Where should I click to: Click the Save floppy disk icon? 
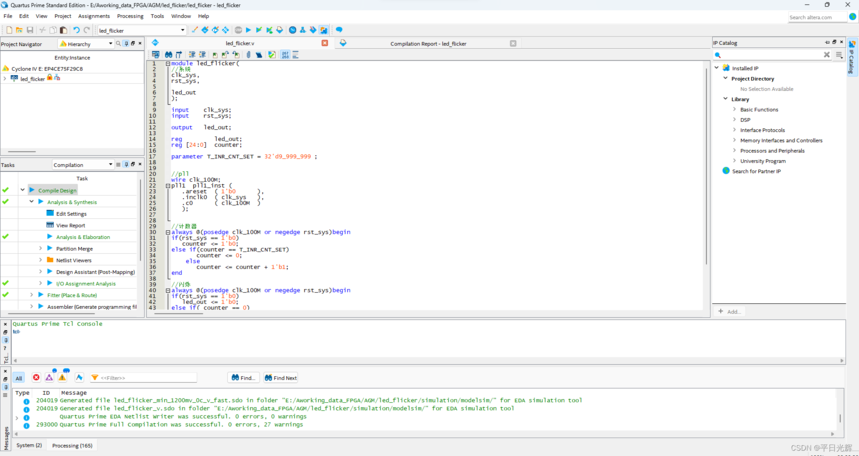(x=30, y=30)
